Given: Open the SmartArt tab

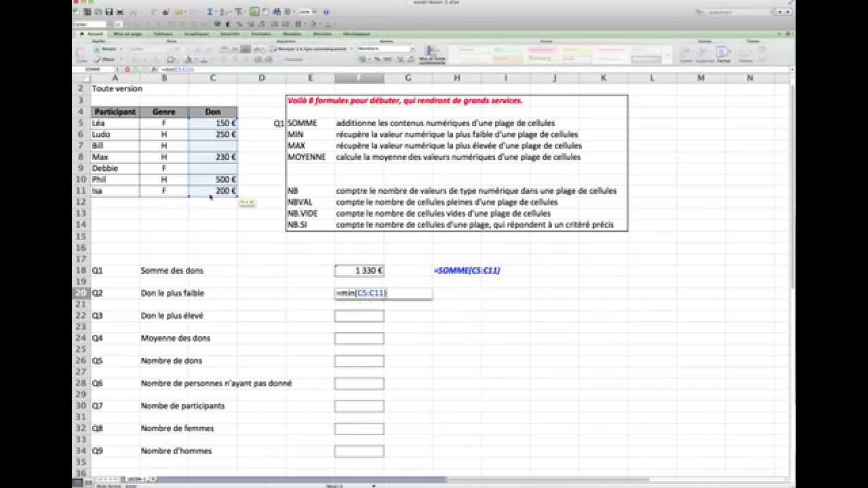Looking at the screenshot, I should [230, 33].
